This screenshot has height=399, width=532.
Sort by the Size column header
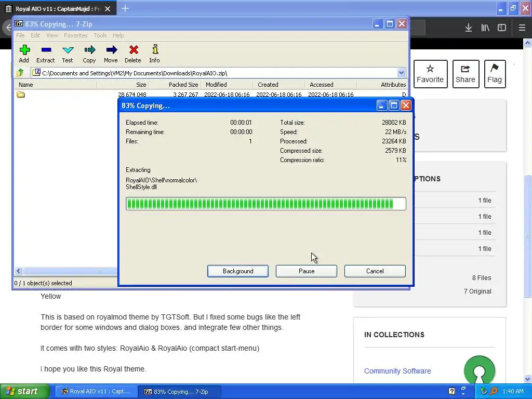(x=123, y=85)
